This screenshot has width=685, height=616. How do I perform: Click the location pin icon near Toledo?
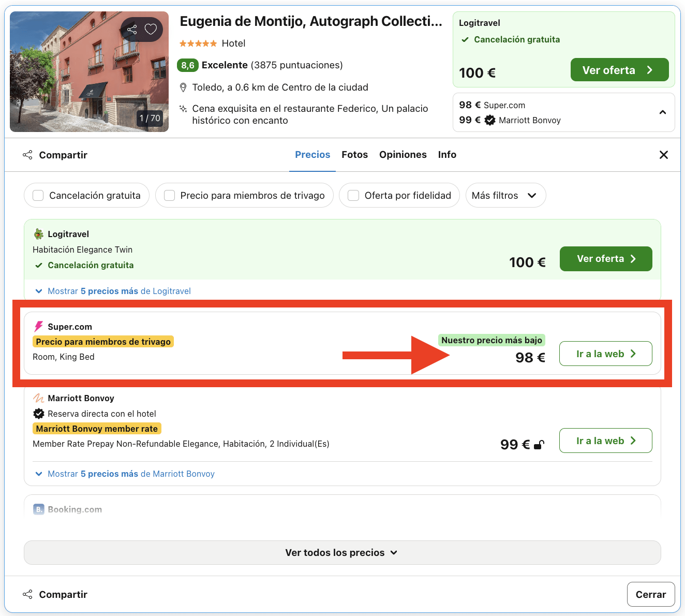click(183, 87)
